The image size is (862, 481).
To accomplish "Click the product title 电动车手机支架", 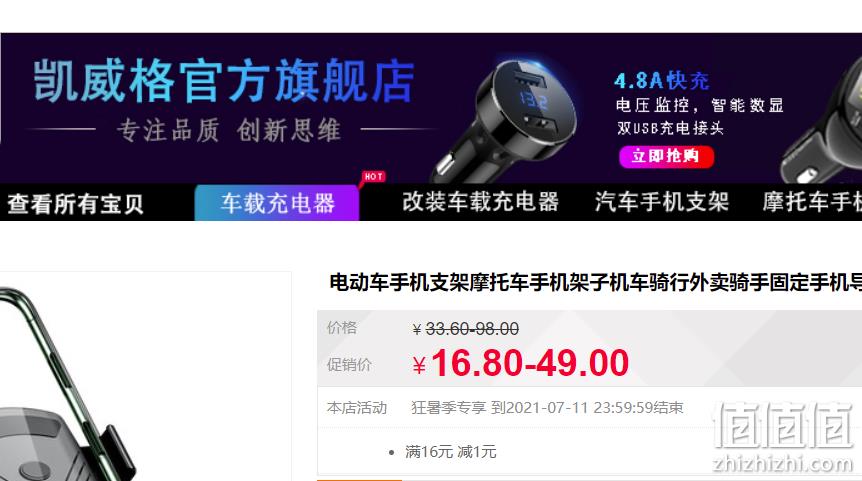I will pos(595,283).
